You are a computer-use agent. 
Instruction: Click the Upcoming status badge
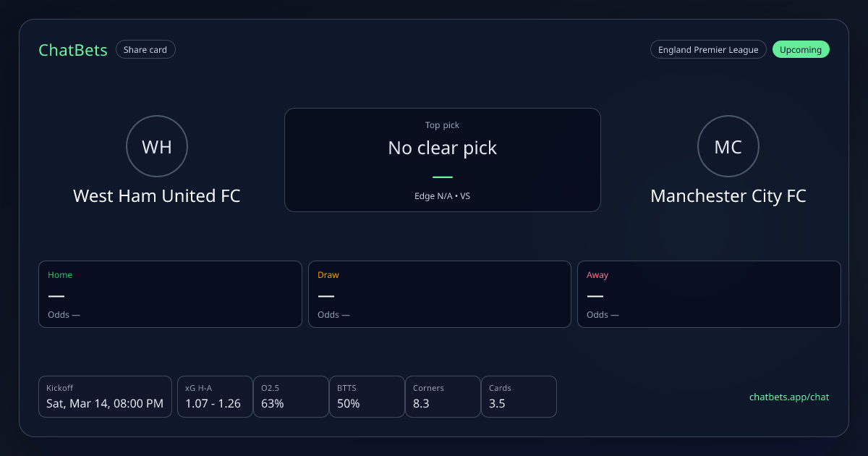(x=801, y=50)
